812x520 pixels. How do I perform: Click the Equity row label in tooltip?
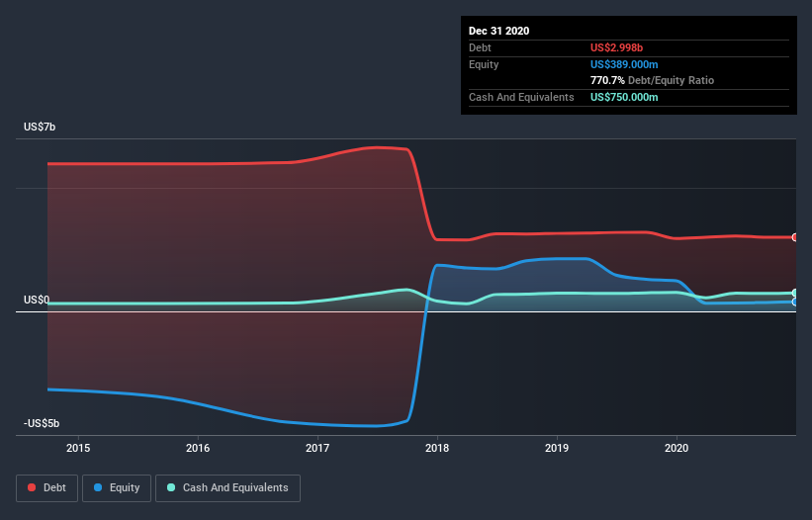(x=484, y=64)
